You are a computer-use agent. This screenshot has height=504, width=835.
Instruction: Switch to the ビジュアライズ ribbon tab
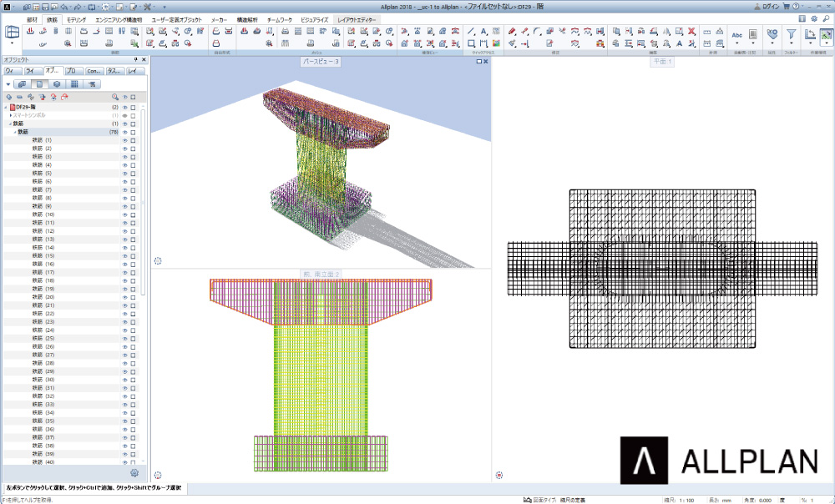[316, 18]
